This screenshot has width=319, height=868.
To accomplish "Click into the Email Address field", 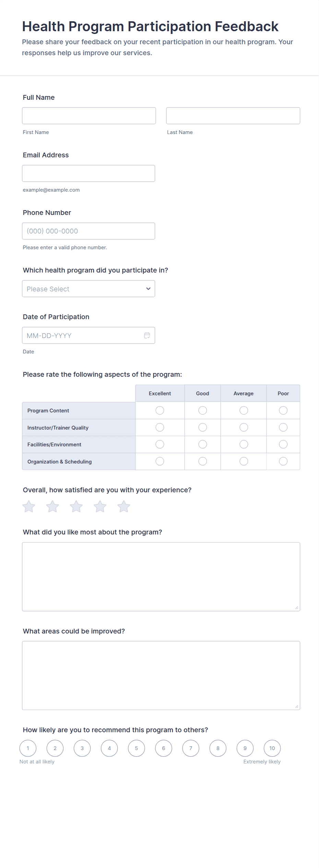I will 88,173.
